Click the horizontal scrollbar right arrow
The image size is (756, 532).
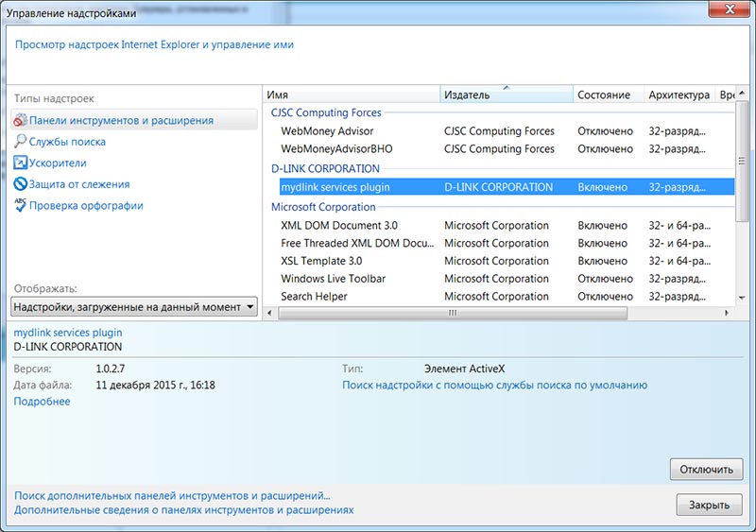[727, 313]
